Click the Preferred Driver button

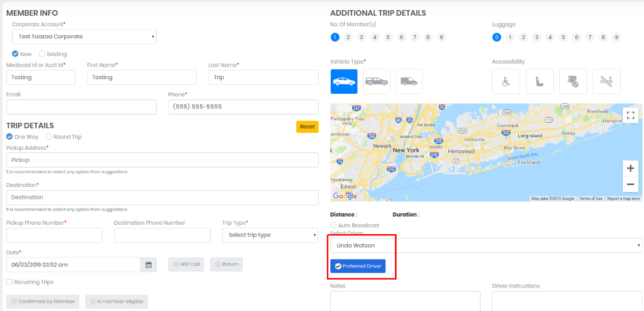click(x=358, y=266)
